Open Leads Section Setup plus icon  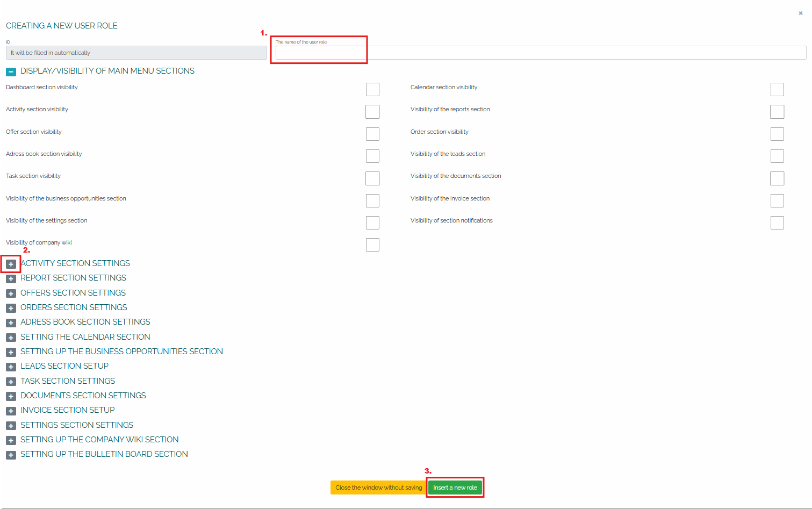pyautogui.click(x=11, y=367)
